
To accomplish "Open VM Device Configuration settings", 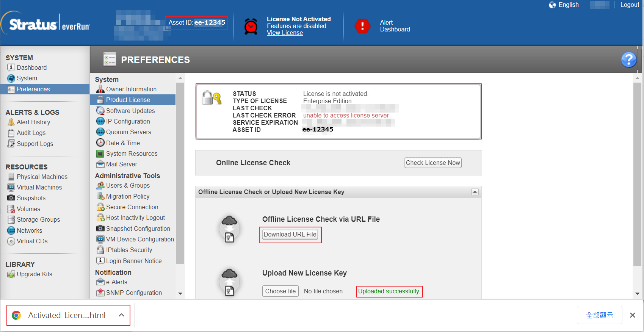I will point(140,239).
